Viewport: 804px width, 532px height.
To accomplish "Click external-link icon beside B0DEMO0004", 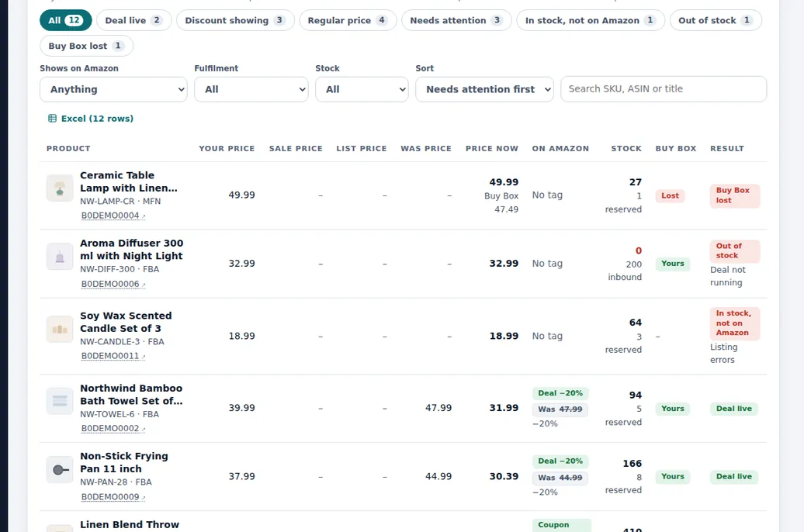I will tap(144, 216).
